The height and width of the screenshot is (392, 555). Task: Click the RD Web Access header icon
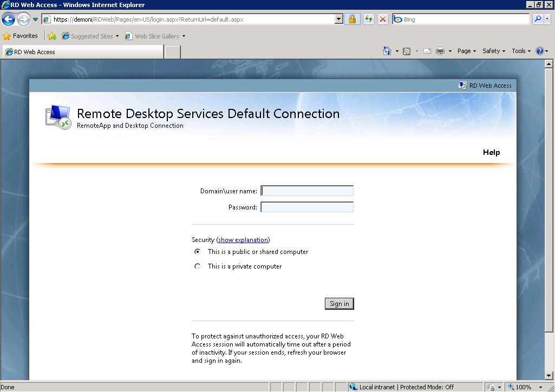[462, 85]
